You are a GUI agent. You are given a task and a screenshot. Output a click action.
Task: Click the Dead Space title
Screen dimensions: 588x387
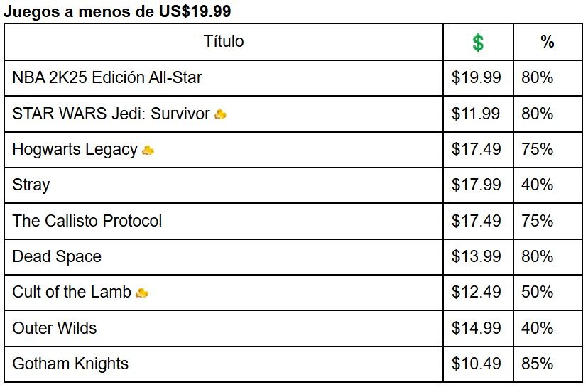coord(57,256)
